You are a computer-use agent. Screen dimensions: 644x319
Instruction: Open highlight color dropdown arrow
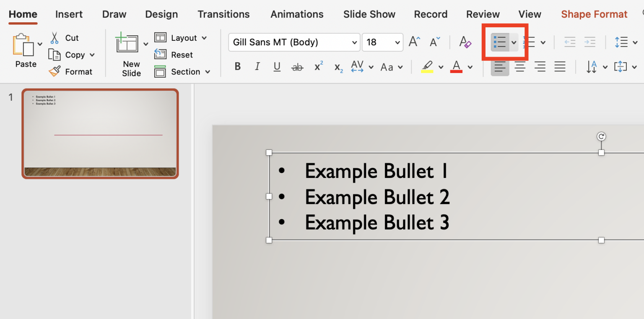[x=441, y=67]
